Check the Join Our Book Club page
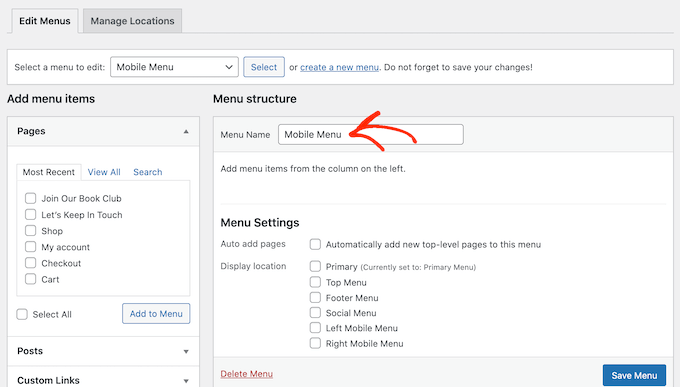The image size is (680, 387). [30, 198]
